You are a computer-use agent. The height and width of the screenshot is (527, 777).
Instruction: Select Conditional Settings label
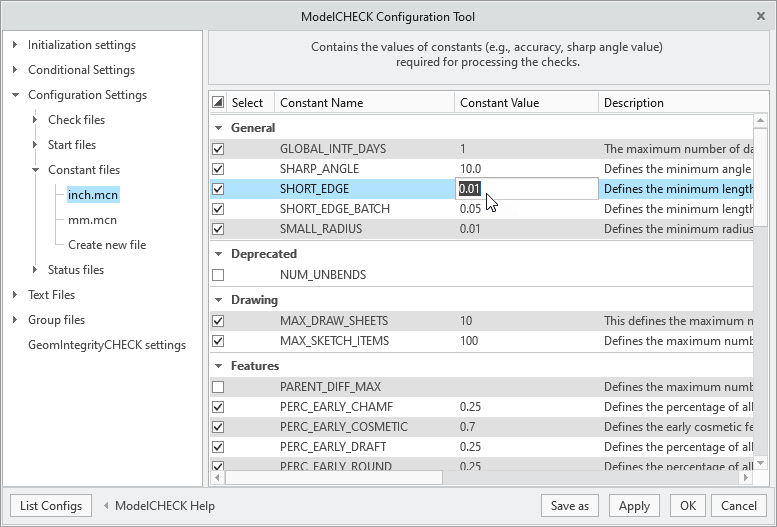(81, 70)
